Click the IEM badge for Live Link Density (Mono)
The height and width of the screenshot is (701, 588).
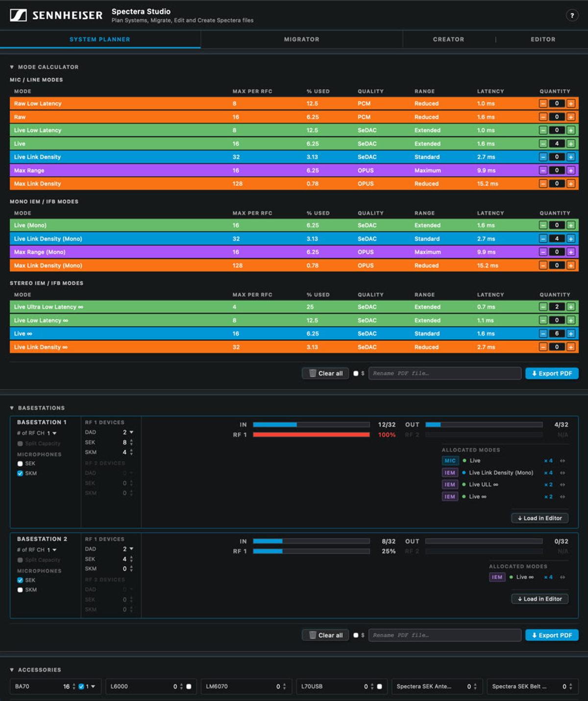click(449, 473)
